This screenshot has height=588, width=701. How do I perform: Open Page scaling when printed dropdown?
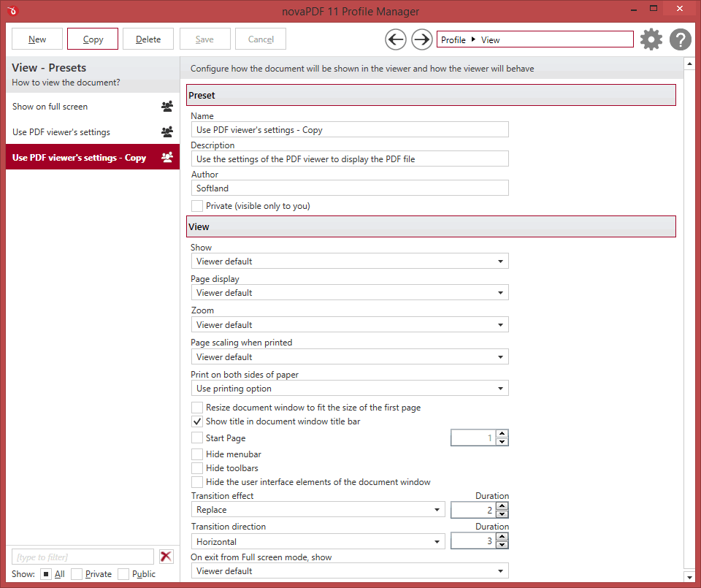coord(350,357)
